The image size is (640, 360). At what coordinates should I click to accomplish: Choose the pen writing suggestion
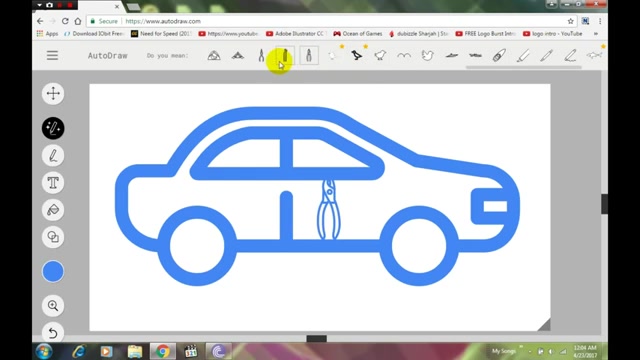click(570, 55)
